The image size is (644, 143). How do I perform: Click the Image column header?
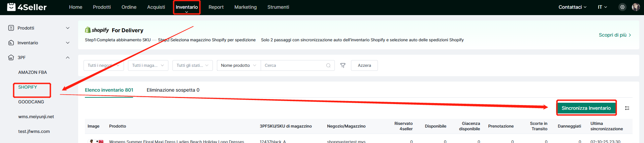[x=93, y=126]
